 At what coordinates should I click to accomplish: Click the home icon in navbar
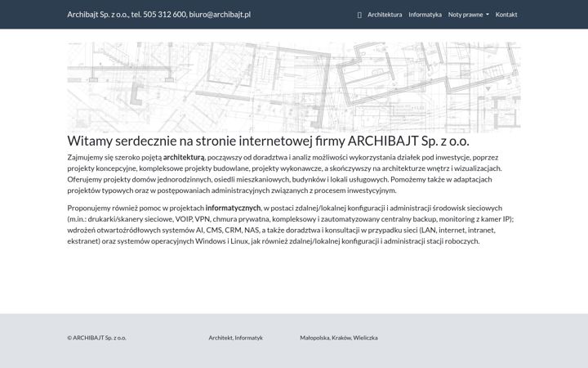click(359, 15)
